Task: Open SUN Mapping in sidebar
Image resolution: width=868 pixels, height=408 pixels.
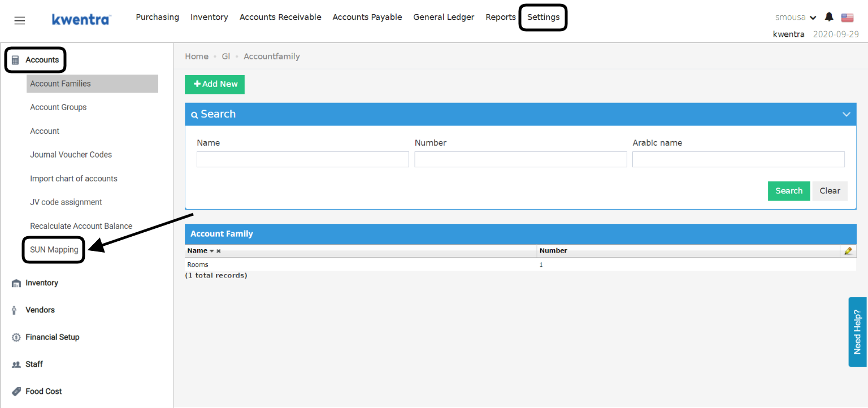Action: 54,250
